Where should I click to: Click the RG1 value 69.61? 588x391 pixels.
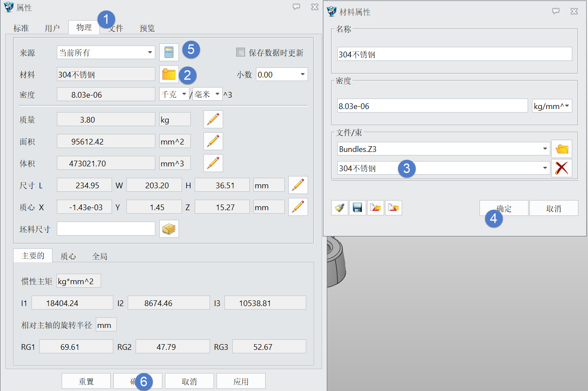(76, 346)
